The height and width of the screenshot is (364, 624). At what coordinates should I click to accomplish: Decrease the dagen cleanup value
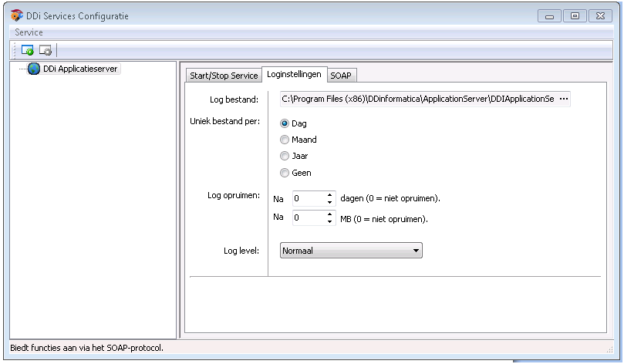point(330,203)
